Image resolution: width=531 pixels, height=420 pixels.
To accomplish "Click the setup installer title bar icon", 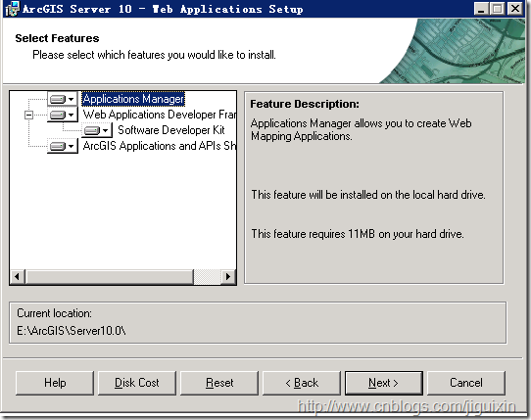I will (12, 9).
